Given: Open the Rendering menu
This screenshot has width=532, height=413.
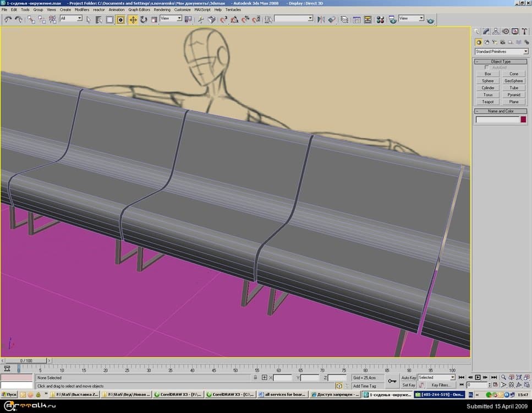Looking at the screenshot, I should (162, 9).
